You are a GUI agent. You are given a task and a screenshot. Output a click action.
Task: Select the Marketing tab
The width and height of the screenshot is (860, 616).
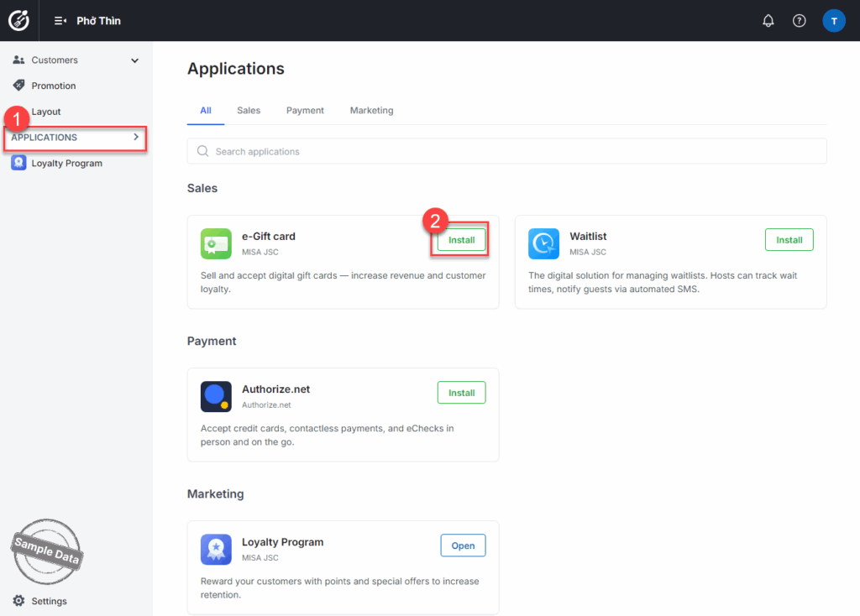click(x=371, y=111)
